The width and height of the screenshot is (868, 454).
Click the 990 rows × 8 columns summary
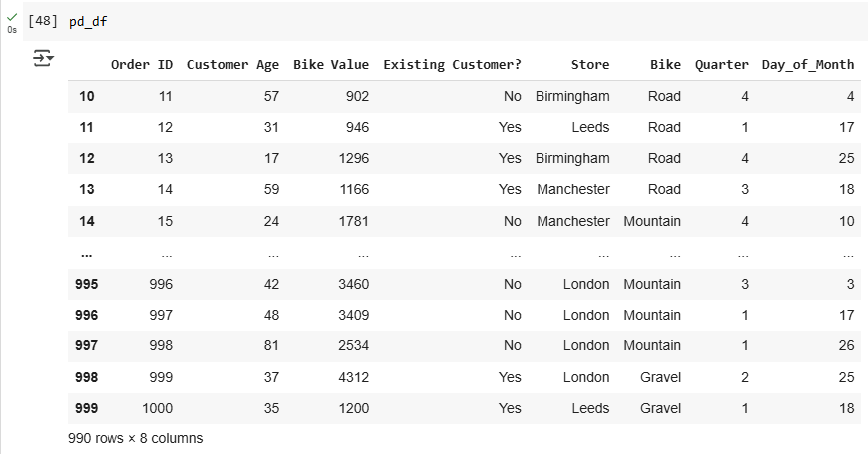point(135,438)
